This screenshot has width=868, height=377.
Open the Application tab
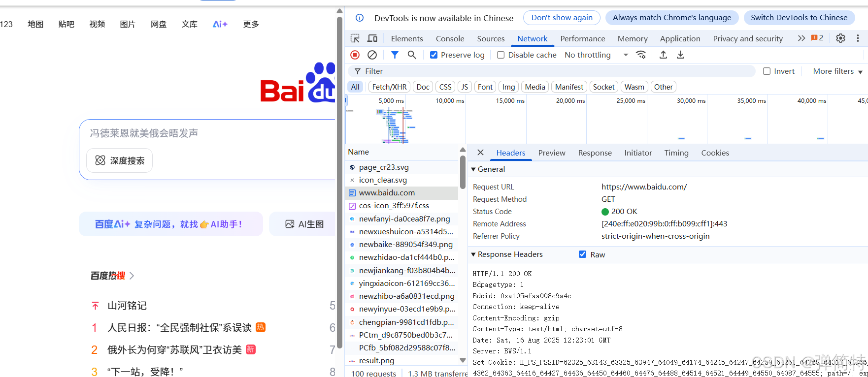680,38
